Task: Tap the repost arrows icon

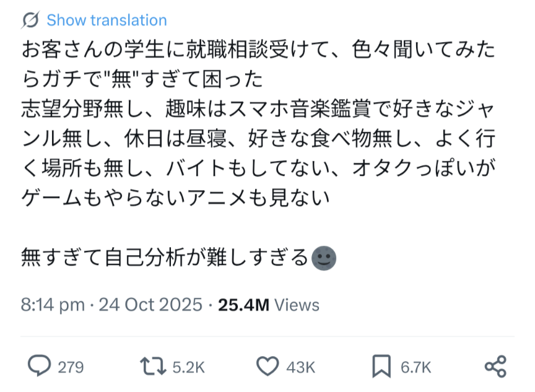Action: [x=154, y=367]
